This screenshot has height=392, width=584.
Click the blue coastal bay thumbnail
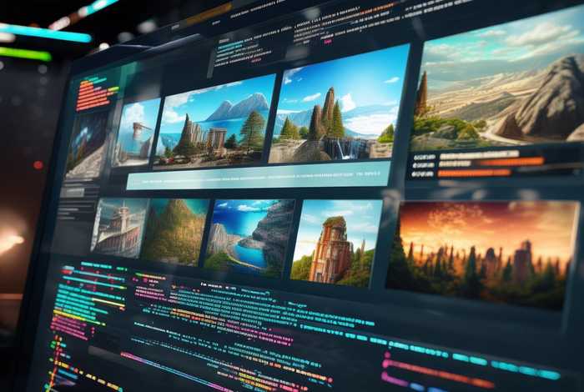tap(249, 237)
